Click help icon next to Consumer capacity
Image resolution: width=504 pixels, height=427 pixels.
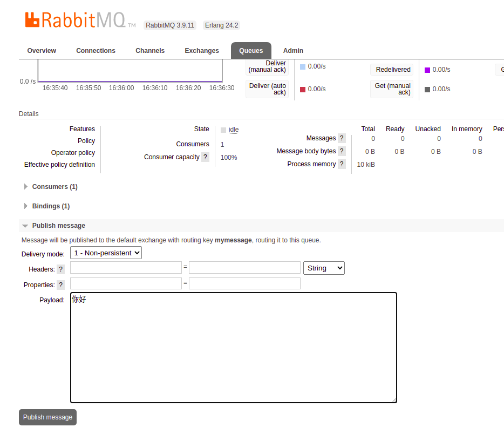click(205, 157)
